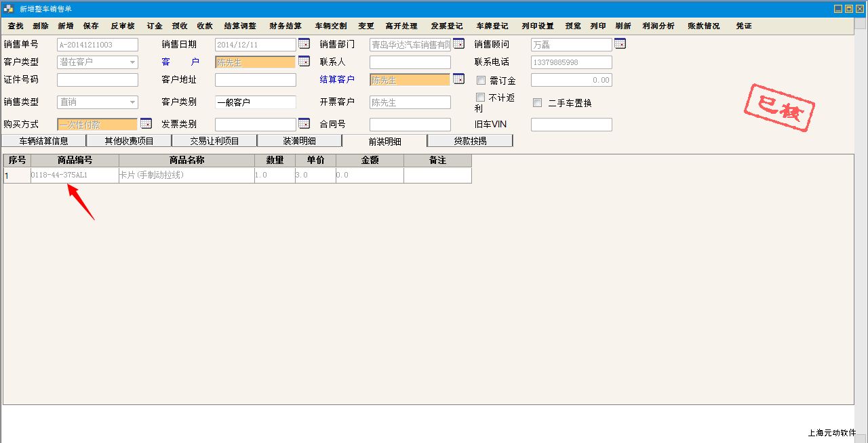This screenshot has height=443, width=868.
Task: Click the lookup icon beside 销售部门
Action: (459, 44)
